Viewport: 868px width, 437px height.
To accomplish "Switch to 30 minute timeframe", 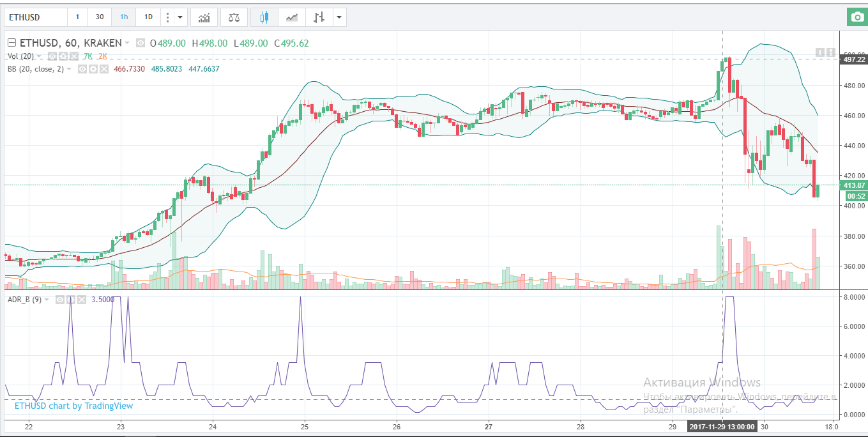I will [100, 17].
